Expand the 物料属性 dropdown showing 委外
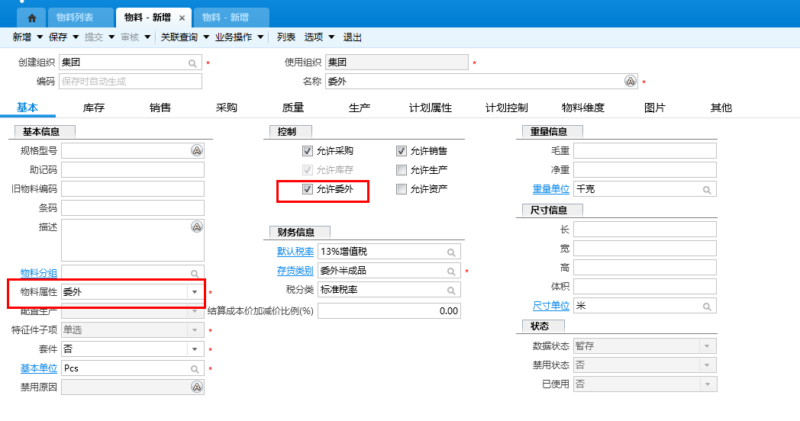800x421 pixels. tap(195, 292)
